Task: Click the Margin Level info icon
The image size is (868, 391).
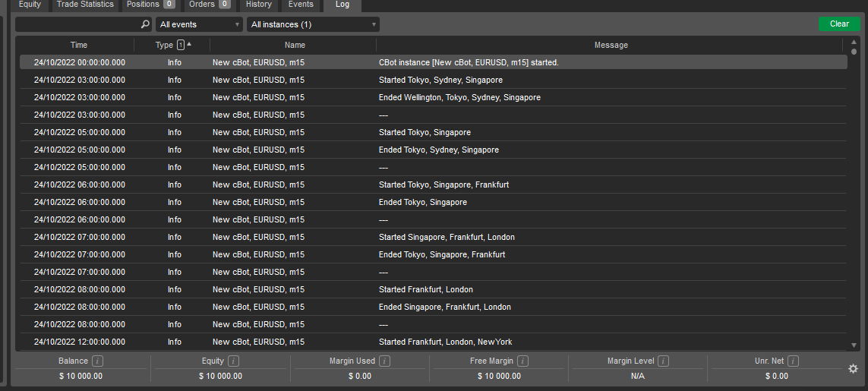Action: (663, 361)
